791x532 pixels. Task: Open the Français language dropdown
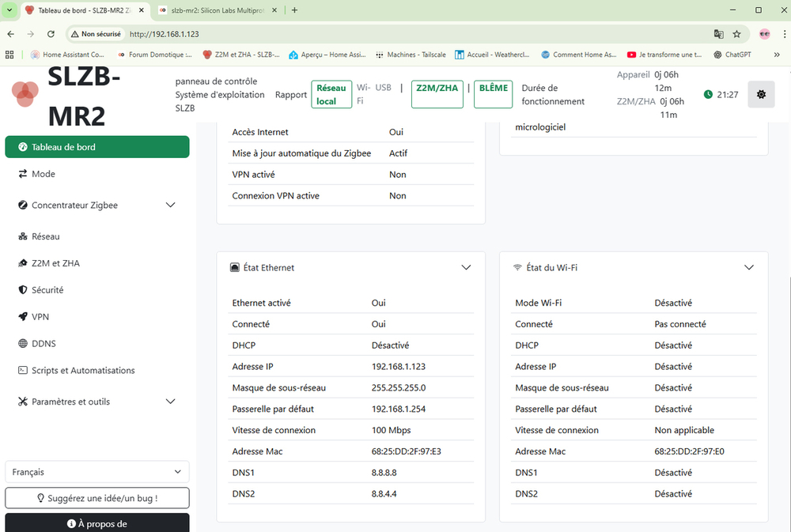(x=97, y=472)
